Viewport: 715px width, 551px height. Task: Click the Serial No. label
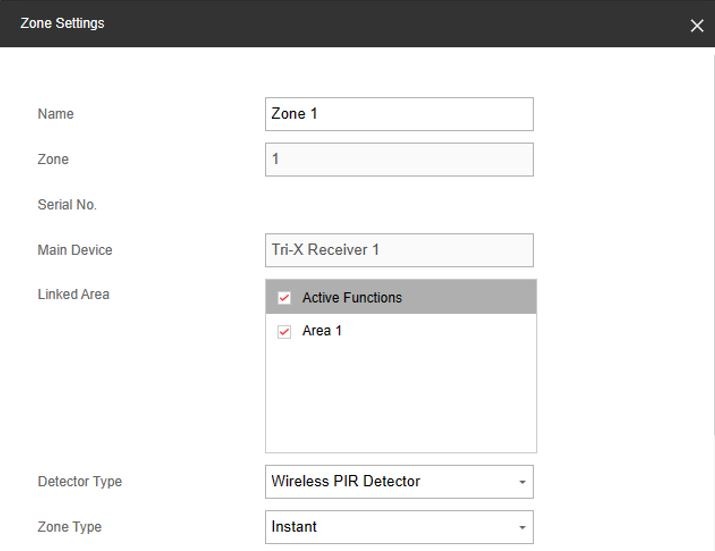tap(67, 205)
